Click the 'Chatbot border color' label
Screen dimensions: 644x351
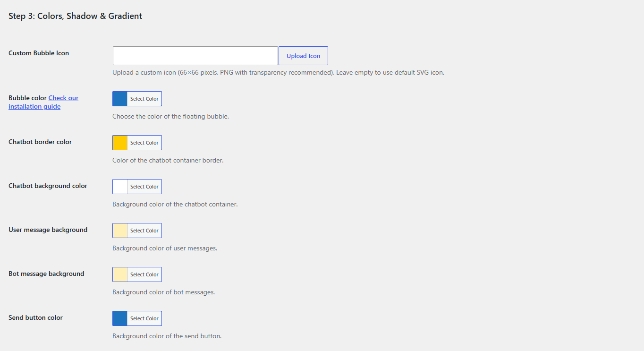[40, 142]
